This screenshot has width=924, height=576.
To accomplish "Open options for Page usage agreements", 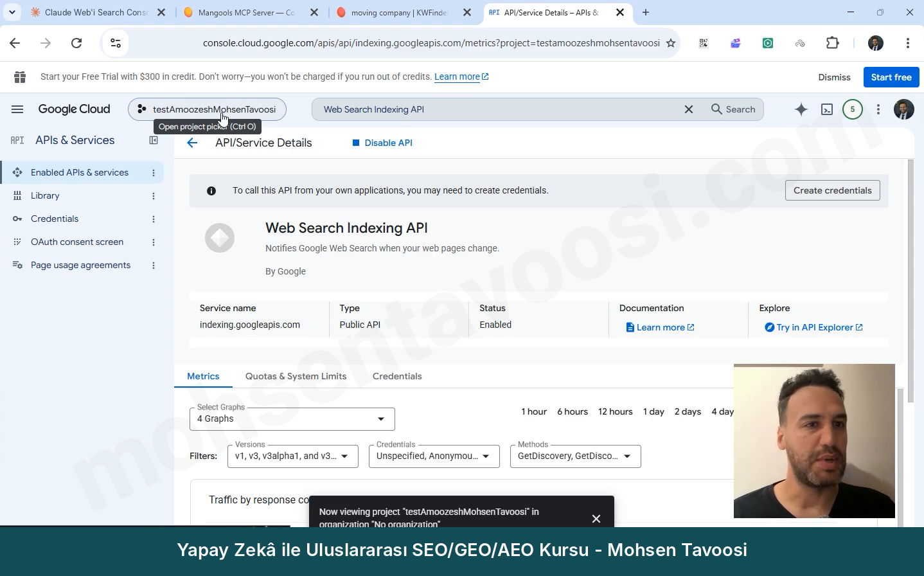I will [x=154, y=265].
